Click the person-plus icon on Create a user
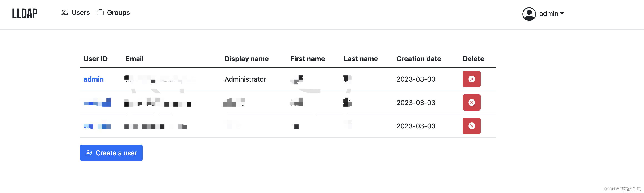Viewport: 644px width, 193px height. tap(89, 153)
